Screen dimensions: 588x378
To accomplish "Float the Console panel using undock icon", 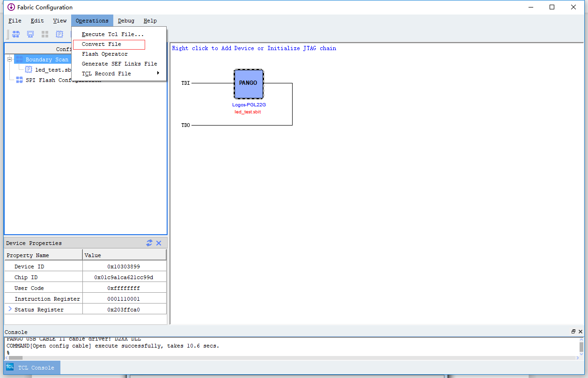I will coord(573,332).
